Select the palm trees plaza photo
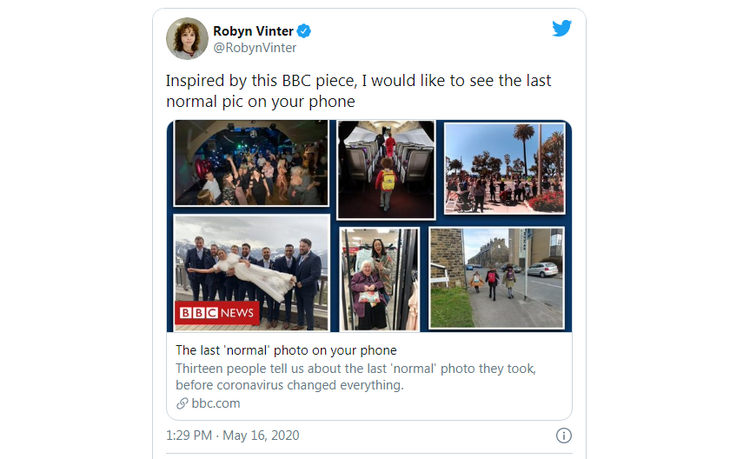 click(x=504, y=168)
